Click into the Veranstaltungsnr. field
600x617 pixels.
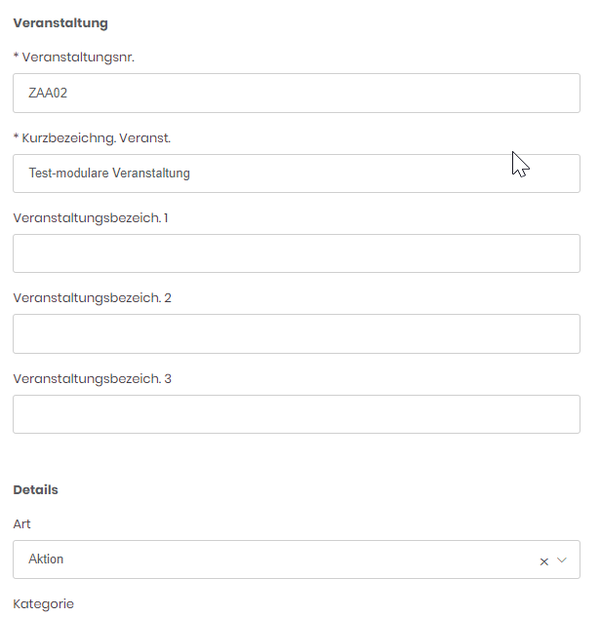[296, 93]
